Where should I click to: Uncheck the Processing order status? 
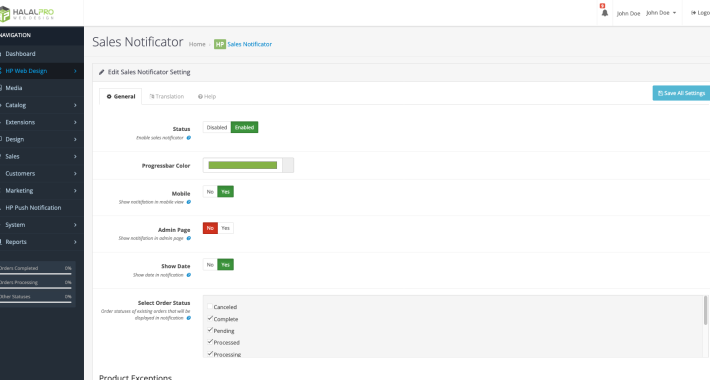point(210,354)
